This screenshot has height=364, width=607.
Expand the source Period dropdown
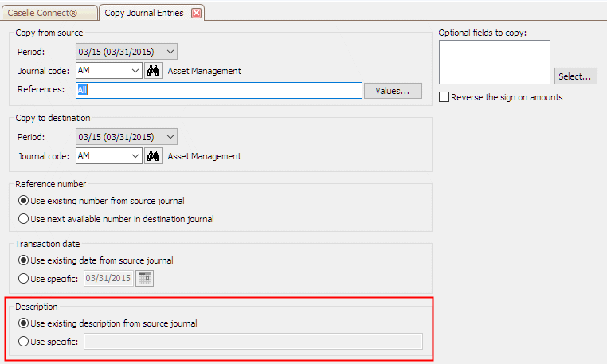click(x=172, y=53)
